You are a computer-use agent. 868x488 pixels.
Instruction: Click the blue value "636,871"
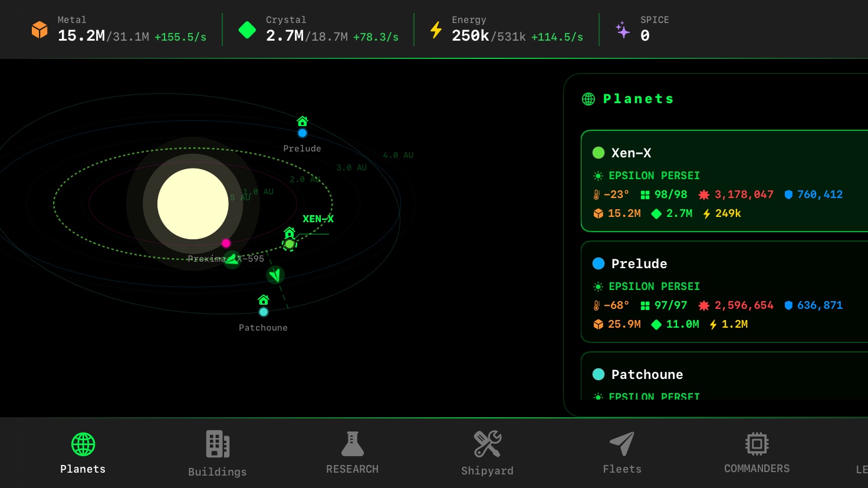[820, 305]
